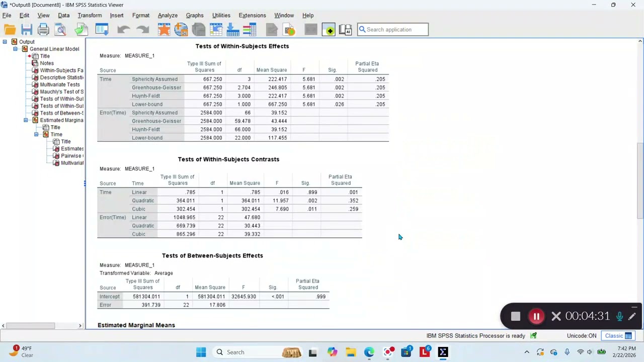Select Multivariate Tests in the outline

[60, 84]
